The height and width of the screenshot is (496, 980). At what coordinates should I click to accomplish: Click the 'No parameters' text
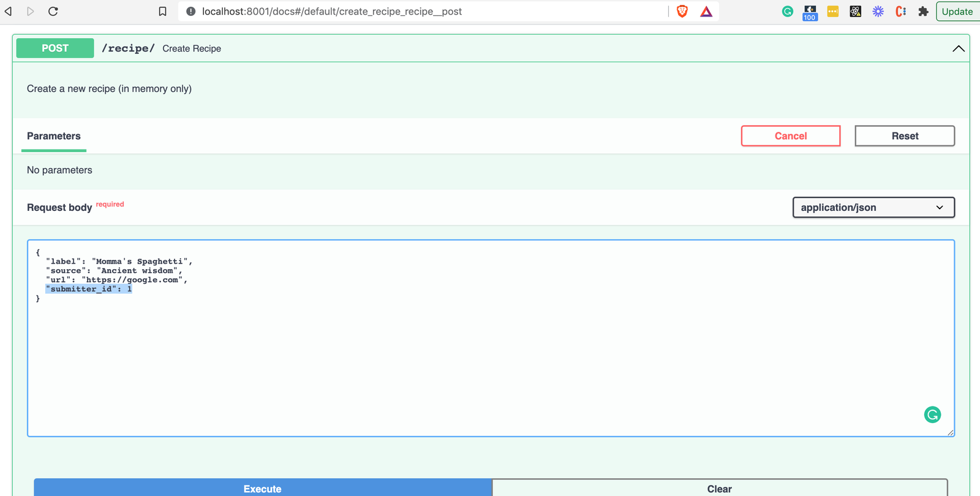click(59, 170)
